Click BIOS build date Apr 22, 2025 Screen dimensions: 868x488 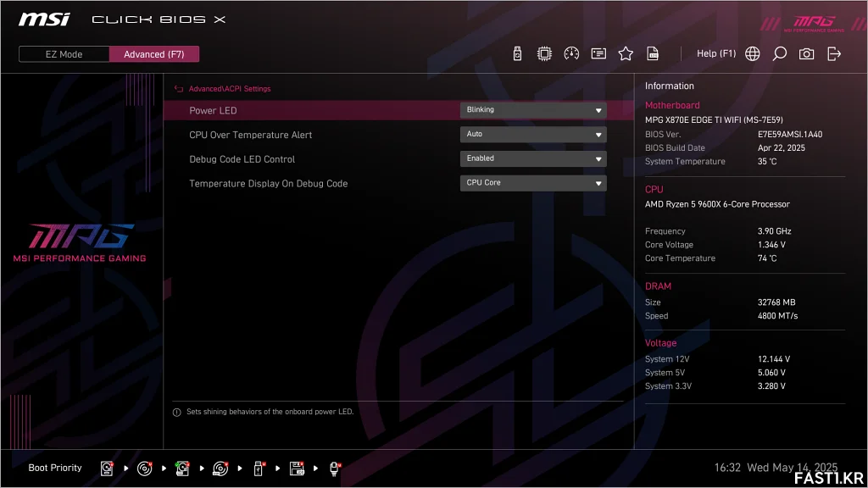click(781, 147)
